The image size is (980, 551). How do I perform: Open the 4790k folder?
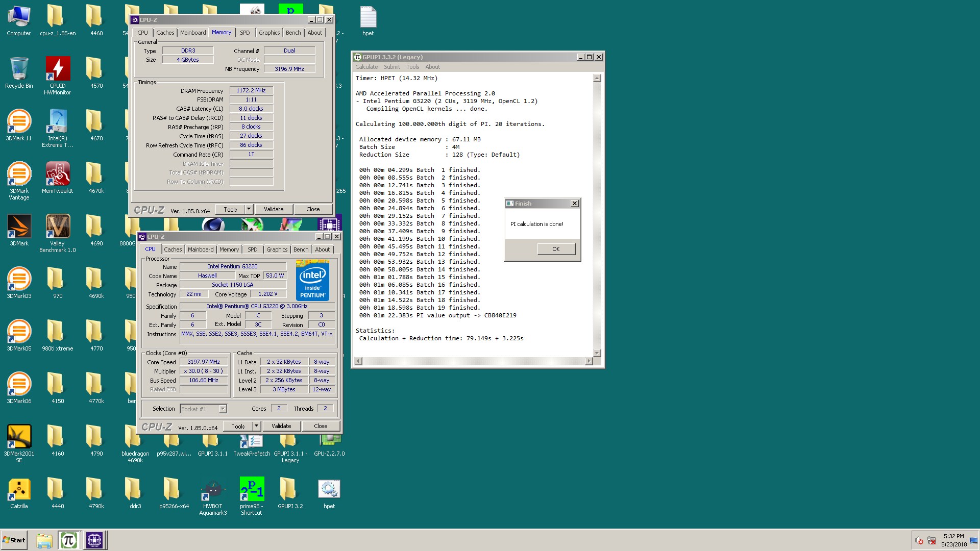point(96,493)
